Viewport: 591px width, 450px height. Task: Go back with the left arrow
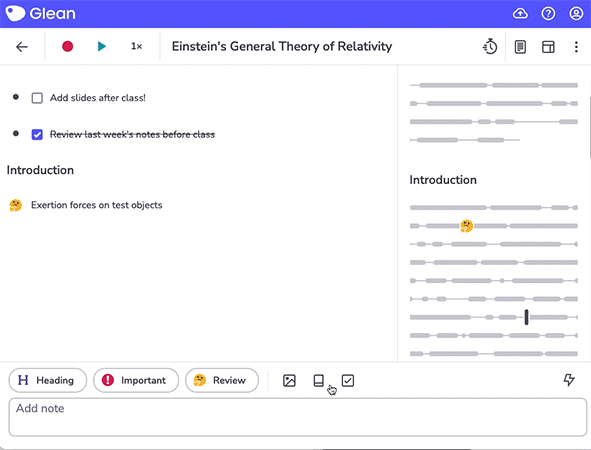pyautogui.click(x=22, y=47)
